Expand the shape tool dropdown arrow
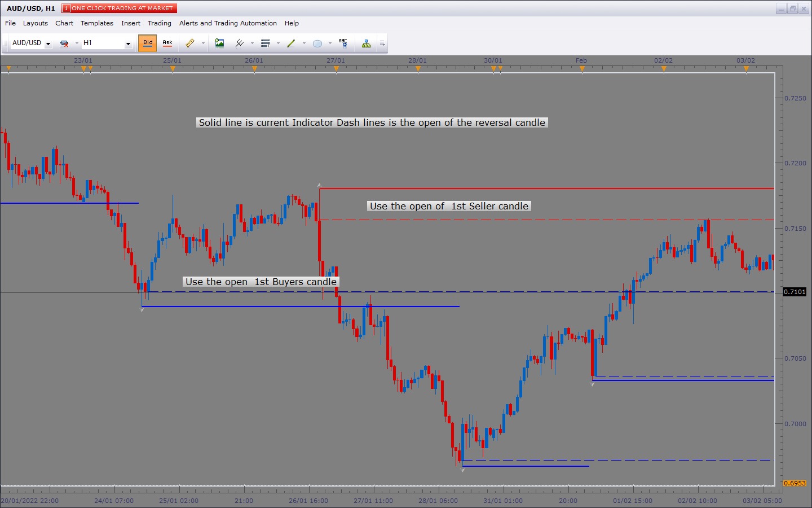Image resolution: width=812 pixels, height=508 pixels. (x=330, y=43)
